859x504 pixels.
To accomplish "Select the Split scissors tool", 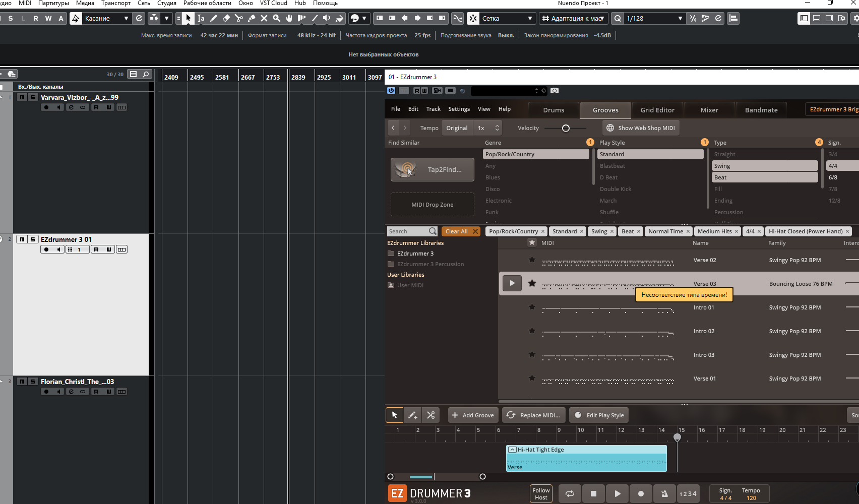I will 238,18.
